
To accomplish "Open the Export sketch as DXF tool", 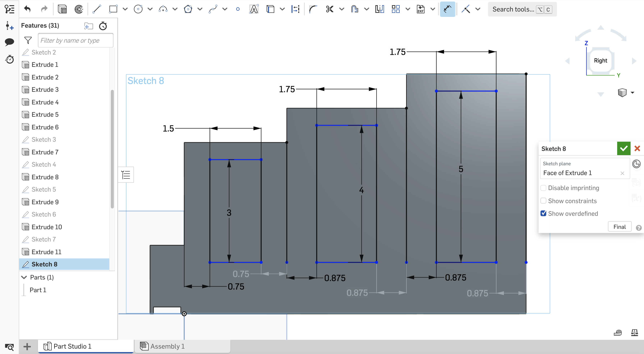I will (x=421, y=9).
